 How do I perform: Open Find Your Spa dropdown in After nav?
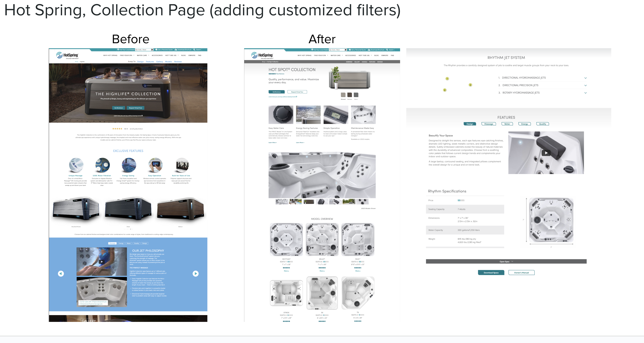pyautogui.click(x=321, y=55)
